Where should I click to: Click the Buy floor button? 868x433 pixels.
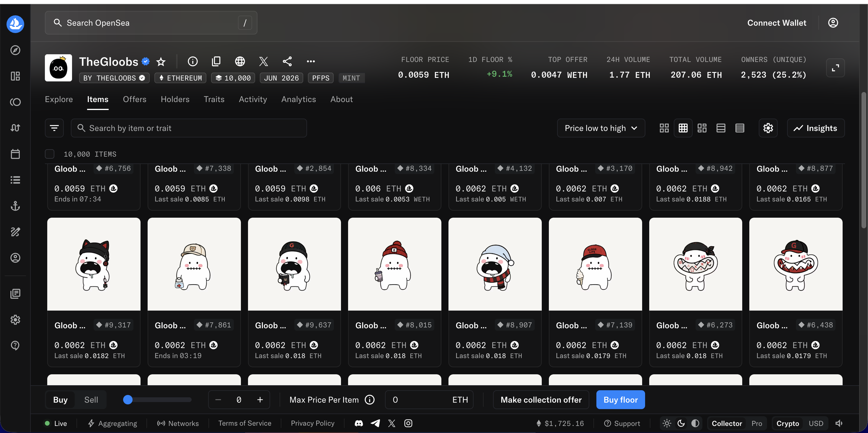click(x=620, y=400)
